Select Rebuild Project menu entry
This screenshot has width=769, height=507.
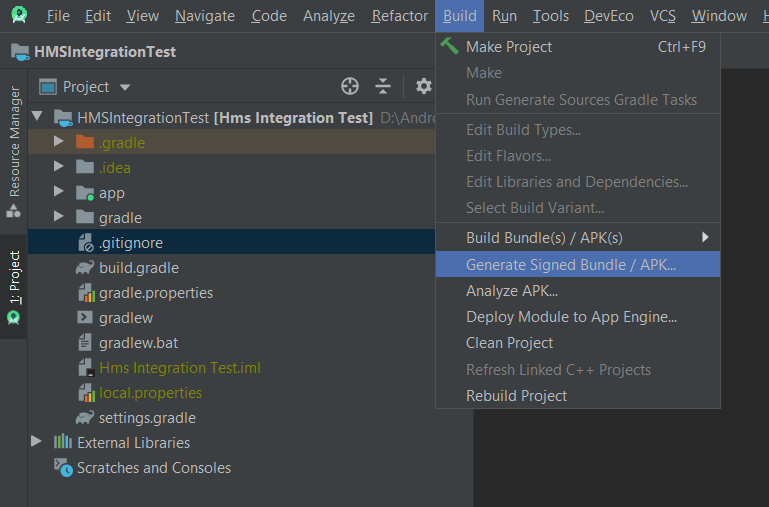click(x=516, y=396)
